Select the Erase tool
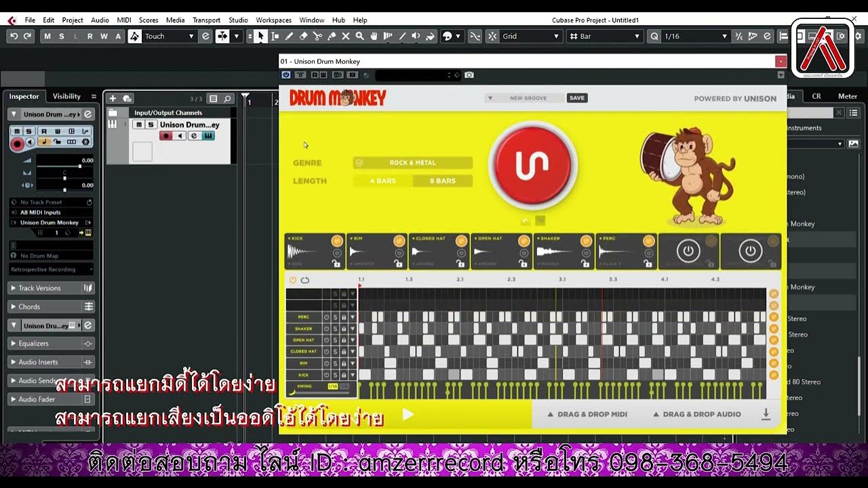 303,36
